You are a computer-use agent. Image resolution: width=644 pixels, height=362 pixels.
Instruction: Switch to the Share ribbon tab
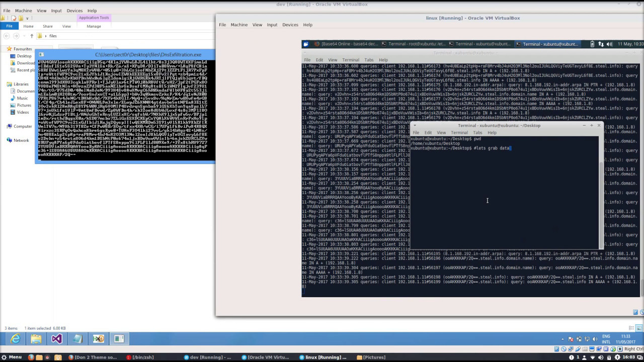47,26
